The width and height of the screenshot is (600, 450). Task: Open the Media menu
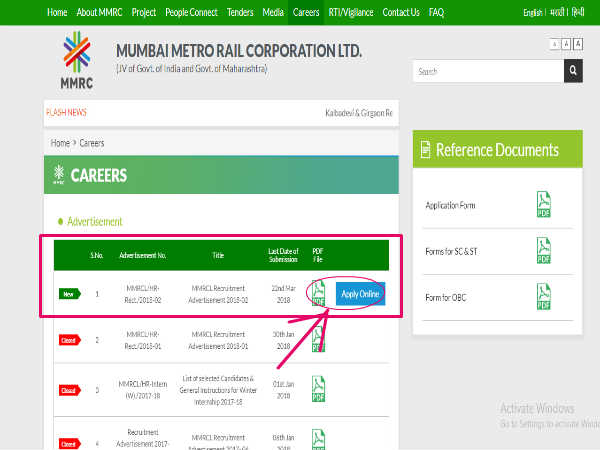(273, 13)
